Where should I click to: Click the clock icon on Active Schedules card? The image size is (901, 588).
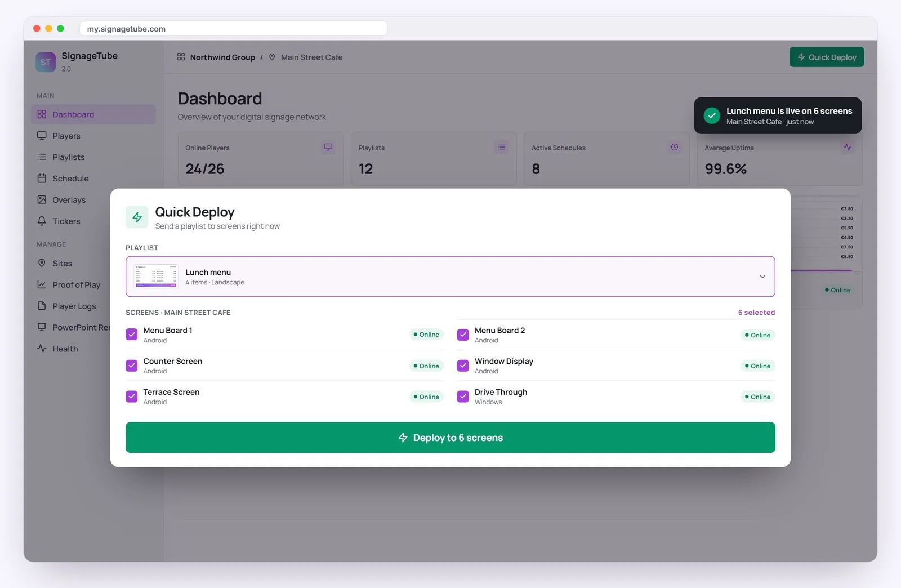click(675, 147)
